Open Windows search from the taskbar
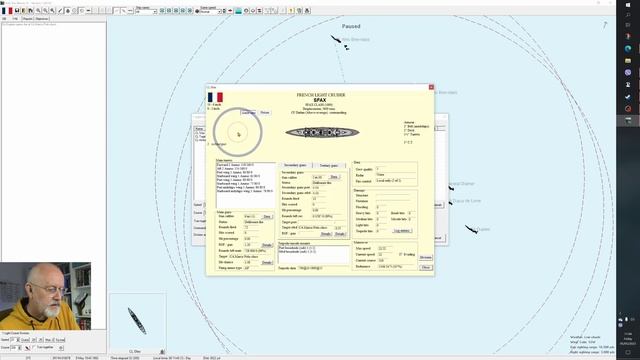 [628, 15]
